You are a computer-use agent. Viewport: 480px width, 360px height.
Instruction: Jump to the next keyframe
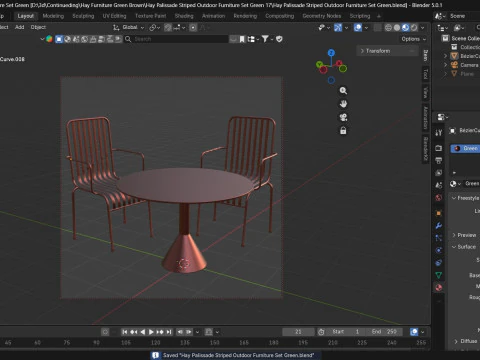coord(160,332)
